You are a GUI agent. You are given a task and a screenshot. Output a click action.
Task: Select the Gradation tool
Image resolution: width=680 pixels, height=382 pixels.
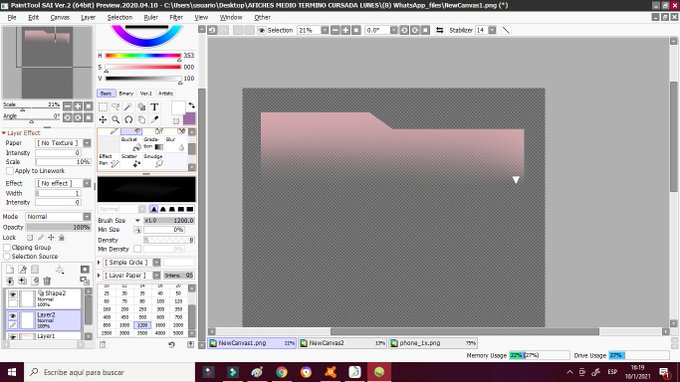[153, 144]
